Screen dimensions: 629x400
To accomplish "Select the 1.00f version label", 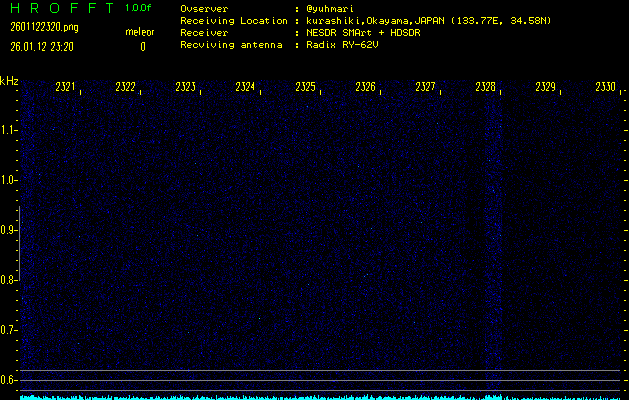I will [x=139, y=8].
